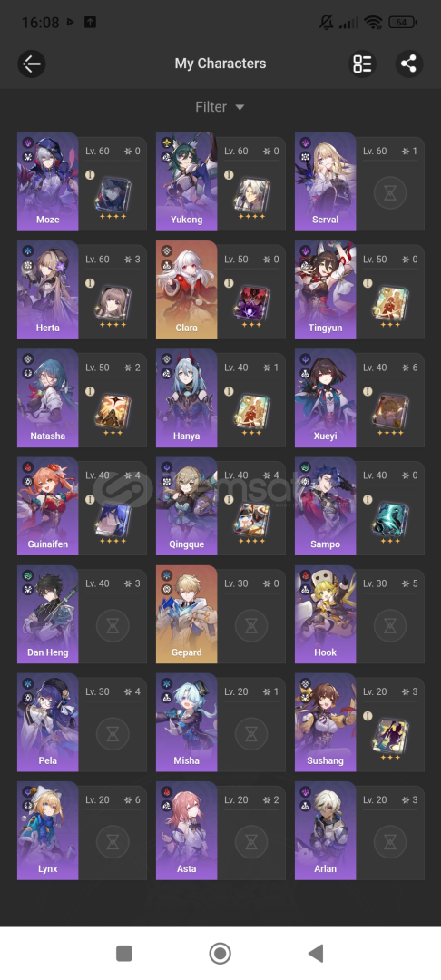Image resolution: width=441 pixels, height=980 pixels.
Task: Switch to list layout view icon
Action: (x=362, y=64)
